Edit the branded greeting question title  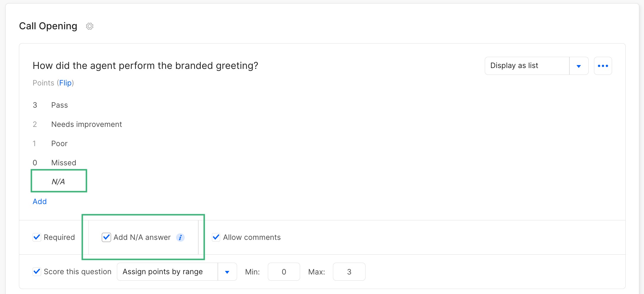coord(145,66)
